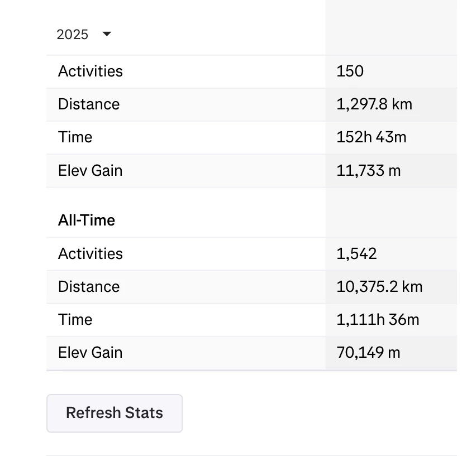This screenshot has height=456, width=476.
Task: Select the 2025 Elev Gain label
Action: pyautogui.click(x=90, y=170)
